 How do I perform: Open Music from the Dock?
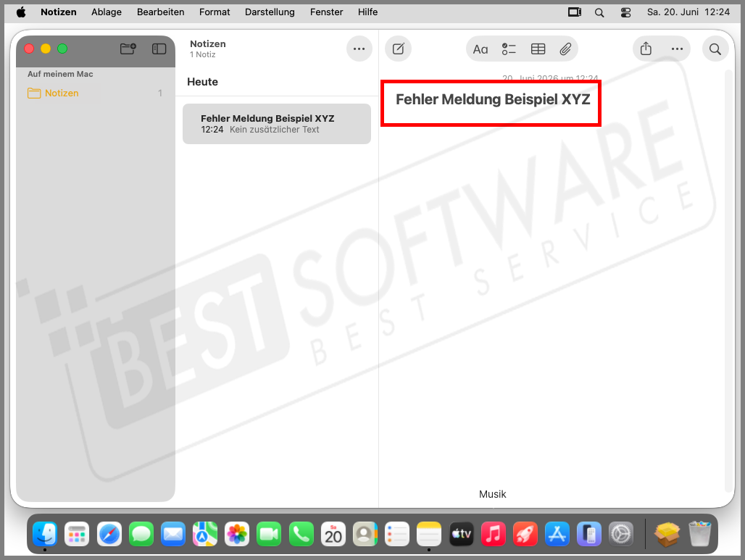click(494, 534)
